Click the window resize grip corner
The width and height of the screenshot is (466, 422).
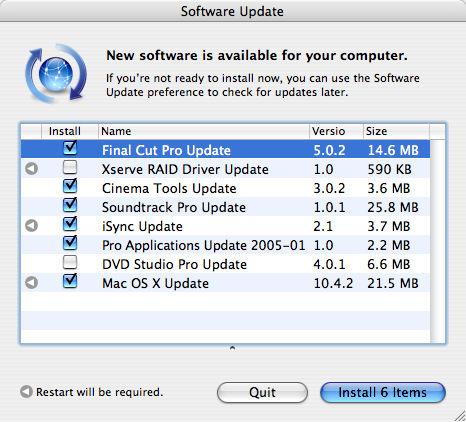point(460,416)
